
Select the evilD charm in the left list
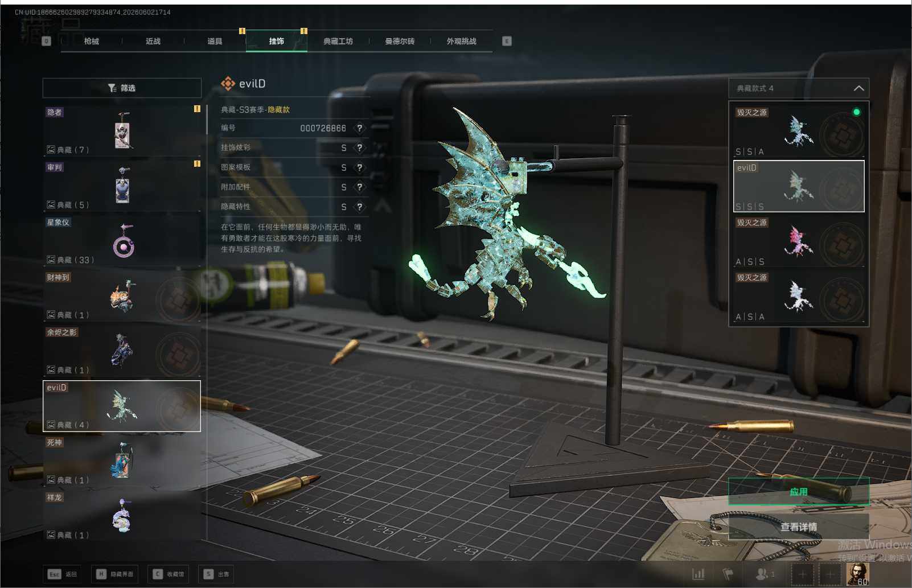pyautogui.click(x=122, y=406)
